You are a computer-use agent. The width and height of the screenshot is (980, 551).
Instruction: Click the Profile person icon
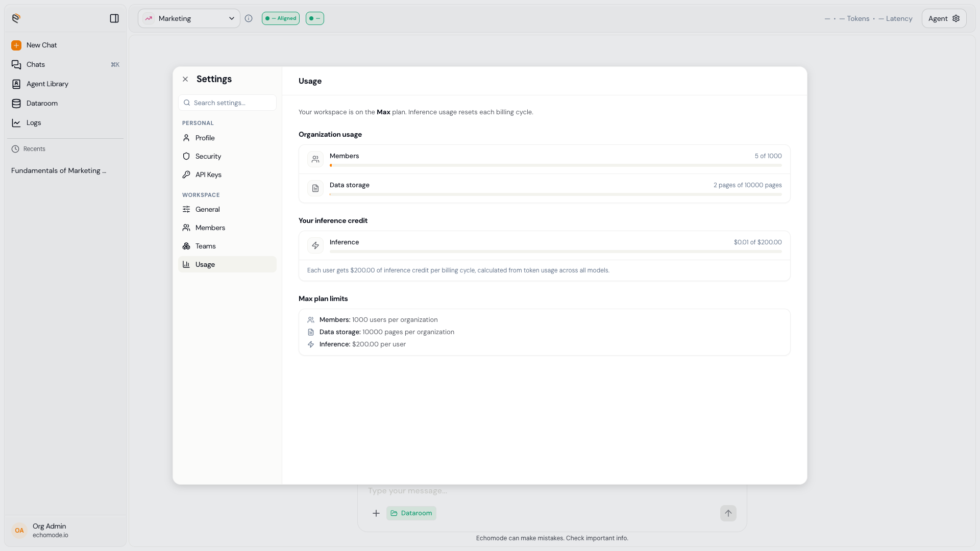pos(186,138)
